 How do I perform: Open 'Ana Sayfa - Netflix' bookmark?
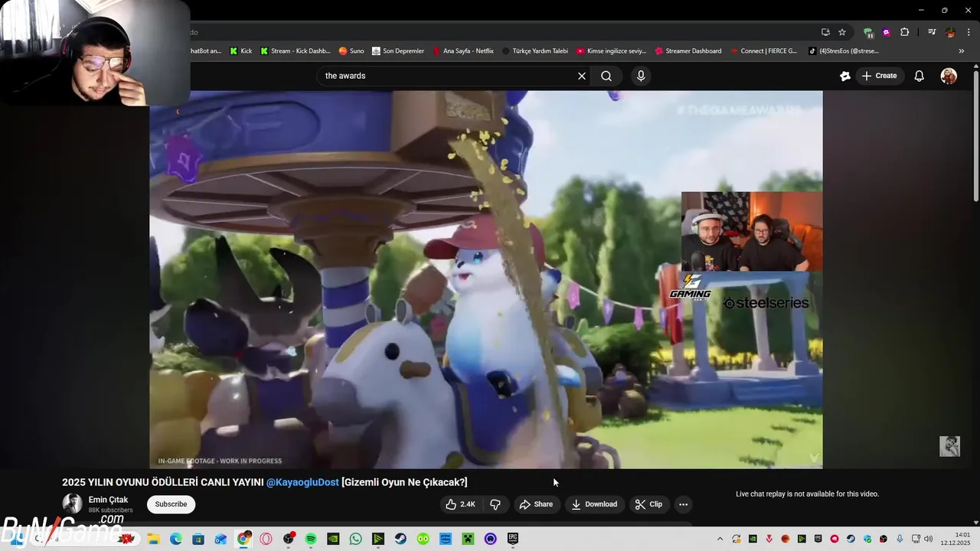click(x=462, y=51)
